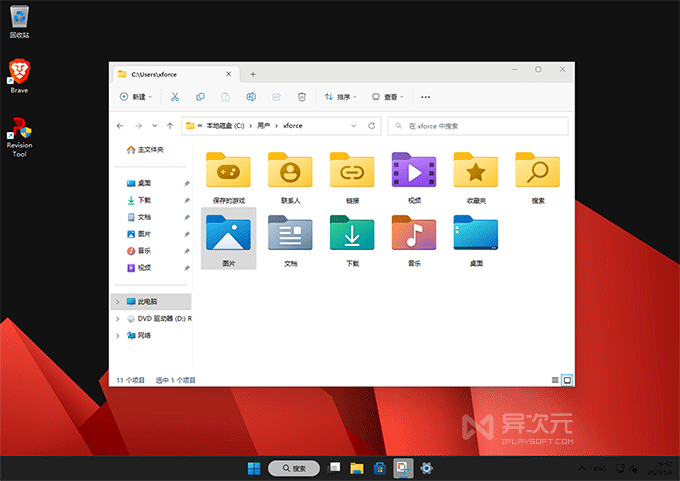680x481 pixels.
Task: Add a new tab with plus button
Action: [253, 74]
